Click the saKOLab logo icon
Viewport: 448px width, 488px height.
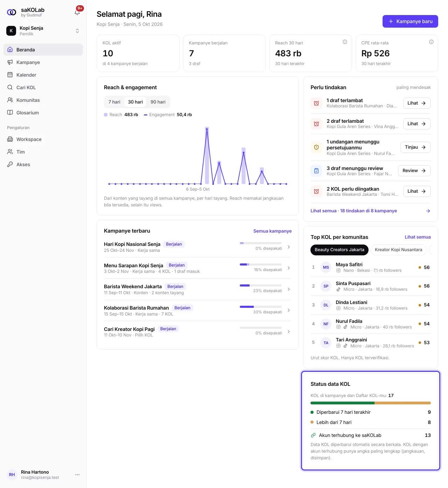click(x=12, y=12)
